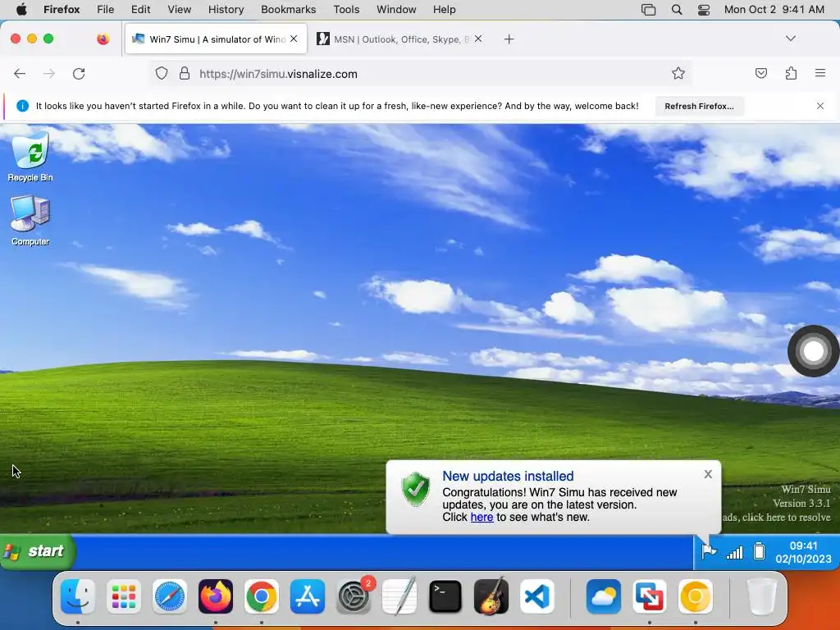
Task: Open Launchpad from the Dock
Action: (124, 596)
